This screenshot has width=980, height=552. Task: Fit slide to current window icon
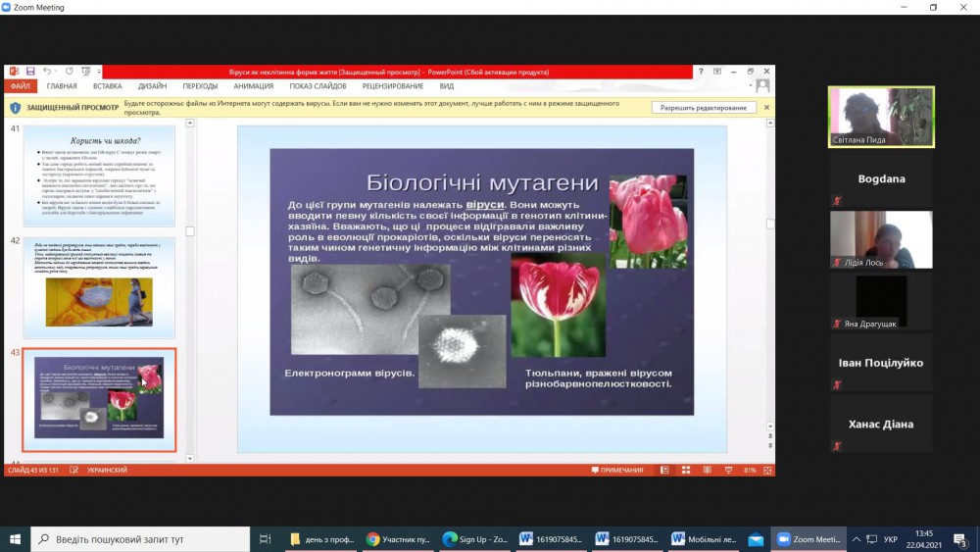click(766, 471)
